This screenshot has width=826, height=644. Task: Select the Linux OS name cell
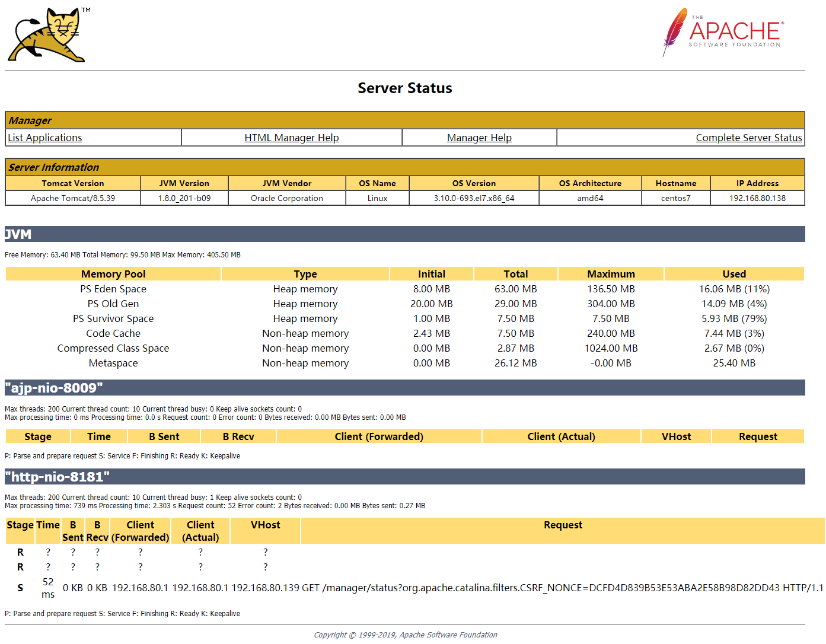coord(377,198)
